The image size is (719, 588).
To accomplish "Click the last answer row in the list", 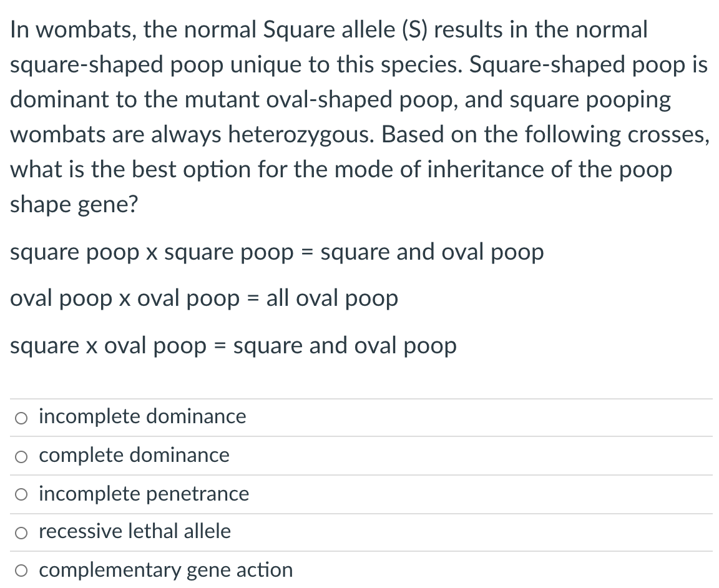I will (x=359, y=570).
